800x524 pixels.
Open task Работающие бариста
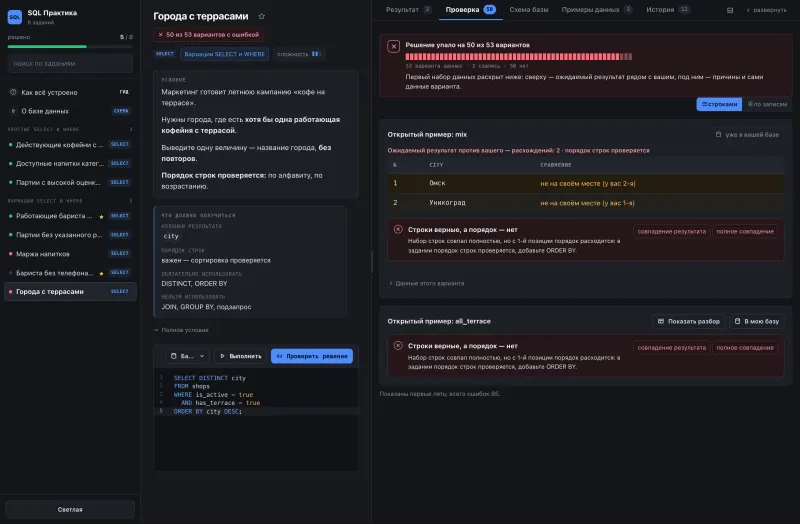(x=70, y=216)
